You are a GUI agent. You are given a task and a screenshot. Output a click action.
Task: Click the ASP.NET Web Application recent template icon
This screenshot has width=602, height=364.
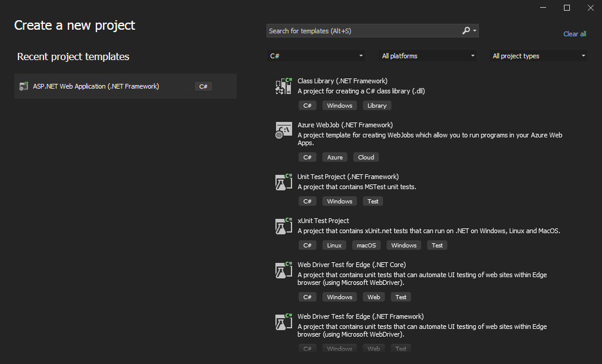tap(24, 86)
